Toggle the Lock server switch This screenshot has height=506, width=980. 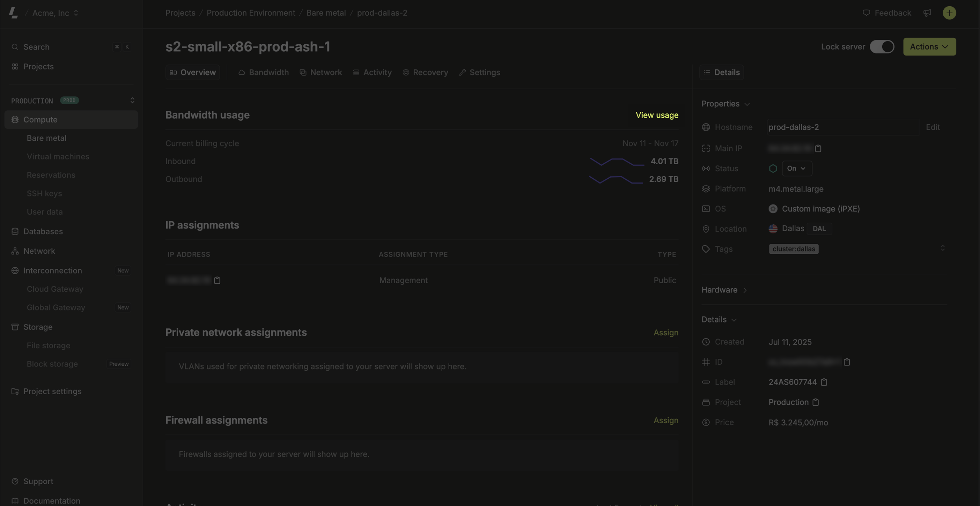pos(882,47)
